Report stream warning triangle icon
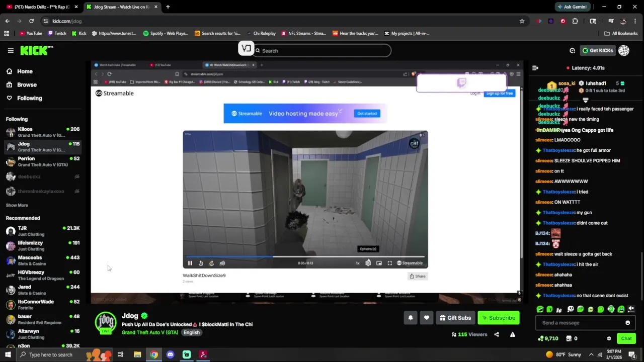The height and width of the screenshot is (362, 644). coord(513,334)
